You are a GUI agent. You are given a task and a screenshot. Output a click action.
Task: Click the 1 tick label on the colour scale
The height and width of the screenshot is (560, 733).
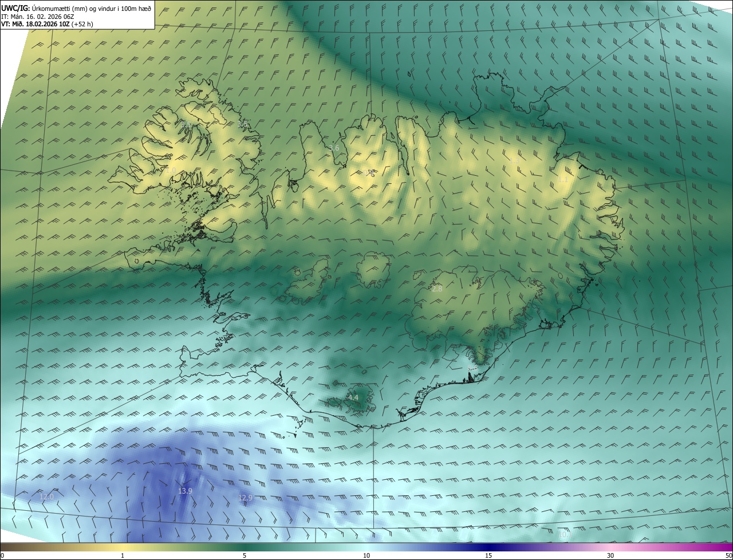pyautogui.click(x=123, y=555)
